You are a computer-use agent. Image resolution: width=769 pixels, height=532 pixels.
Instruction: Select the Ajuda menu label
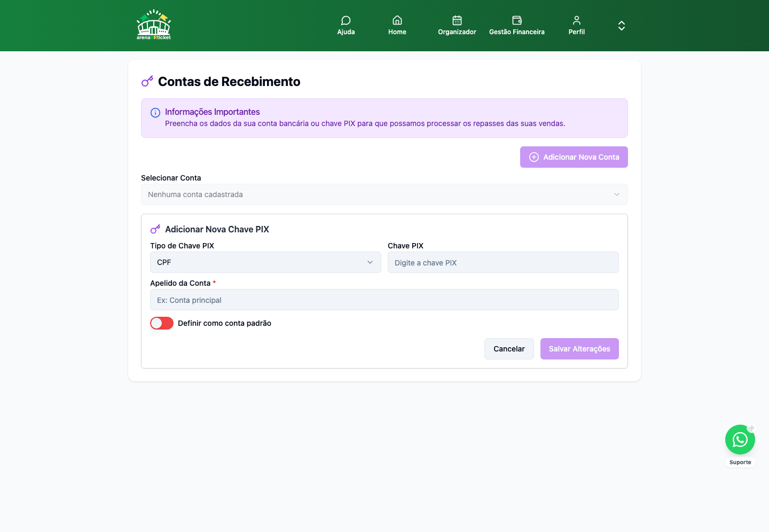pos(346,32)
